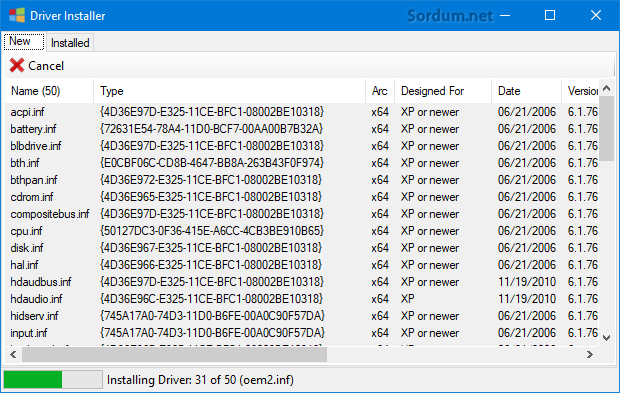The width and height of the screenshot is (620, 393).
Task: Click the vertical scrollbar up arrow
Action: click(607, 88)
